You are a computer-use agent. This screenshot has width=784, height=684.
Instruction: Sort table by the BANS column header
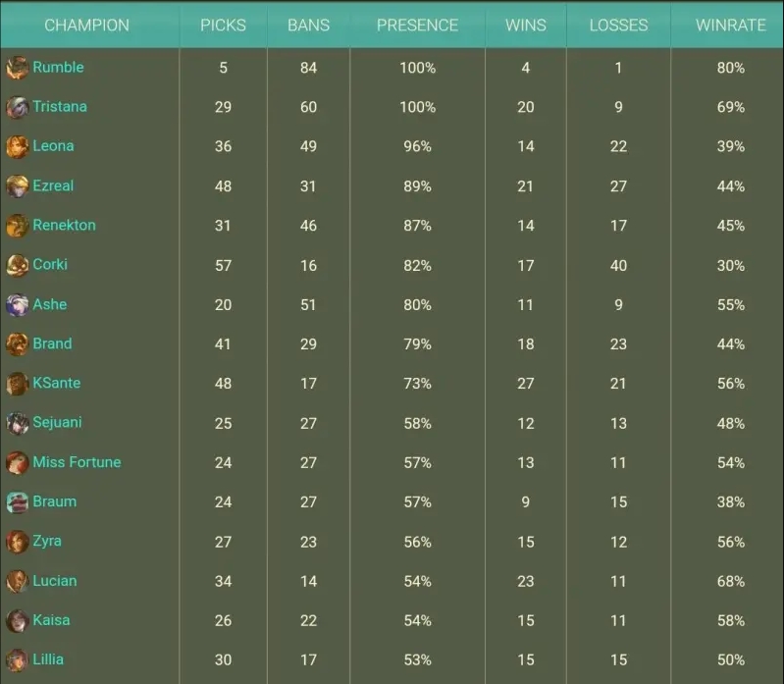pos(308,26)
